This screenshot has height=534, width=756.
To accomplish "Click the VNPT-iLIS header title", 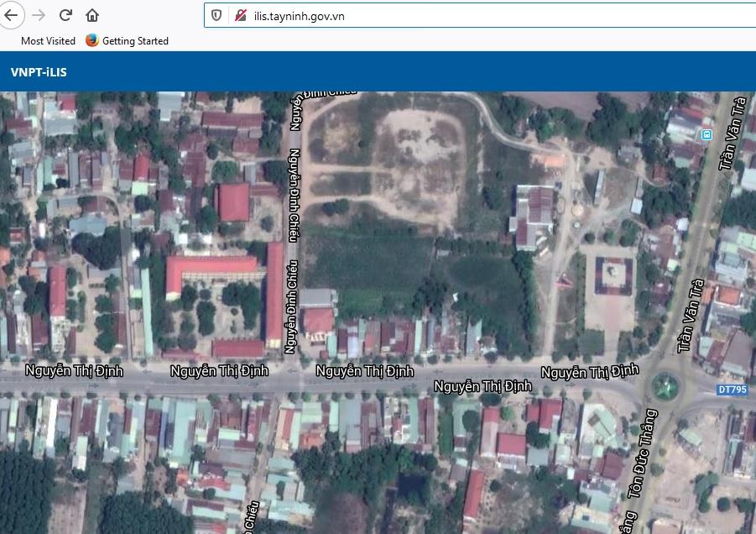I will pos(40,72).
